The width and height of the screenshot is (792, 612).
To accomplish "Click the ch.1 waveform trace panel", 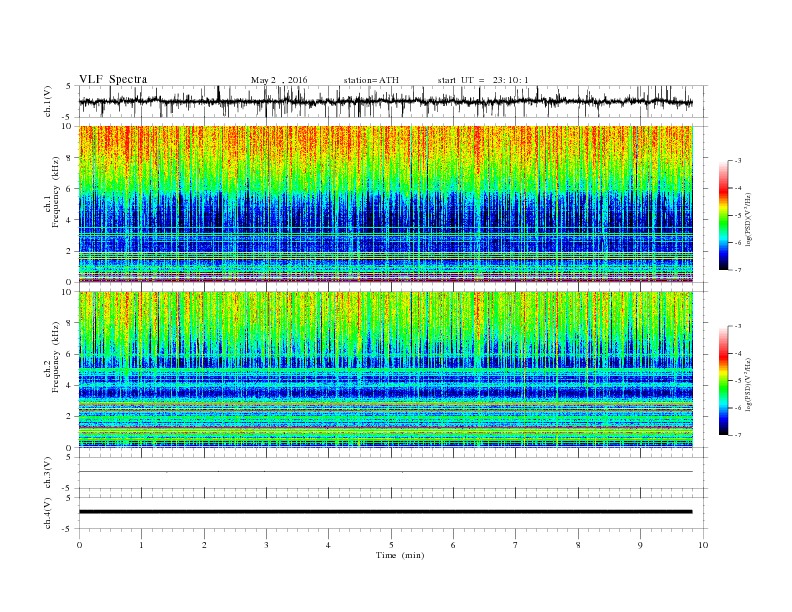I will click(393, 101).
